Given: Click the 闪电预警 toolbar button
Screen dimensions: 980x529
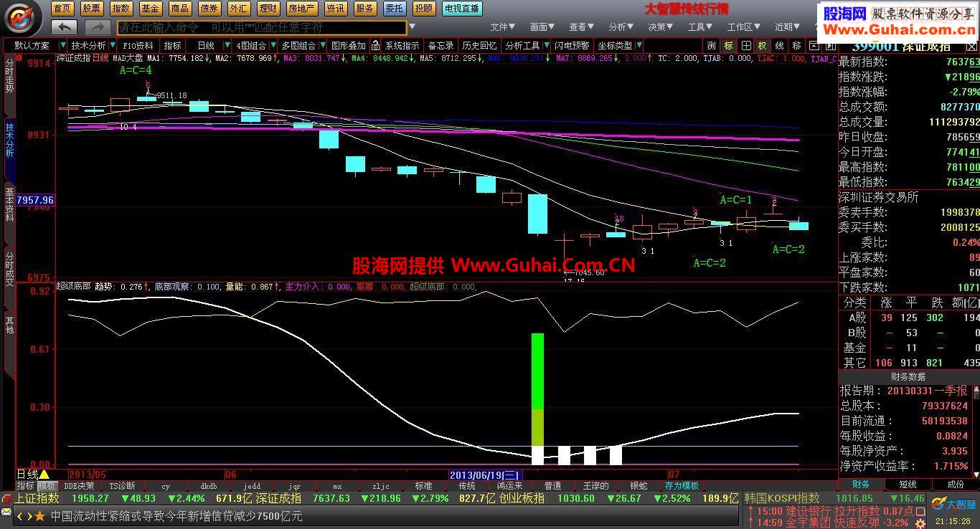Looking at the screenshot, I should pos(572,45).
